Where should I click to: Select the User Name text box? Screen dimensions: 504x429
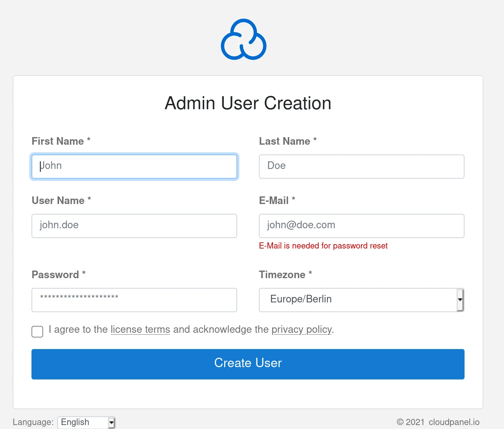point(134,226)
